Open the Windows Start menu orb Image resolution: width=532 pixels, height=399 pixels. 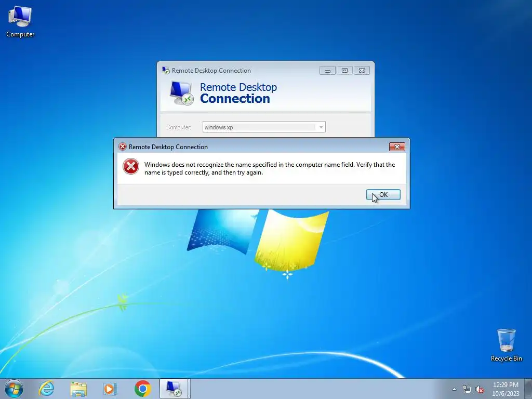click(14, 389)
